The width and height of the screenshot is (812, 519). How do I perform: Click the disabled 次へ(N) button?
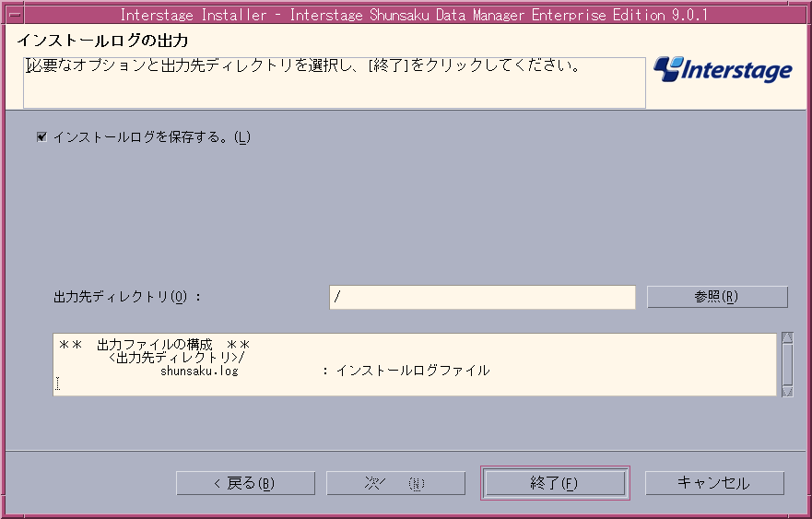click(x=395, y=483)
